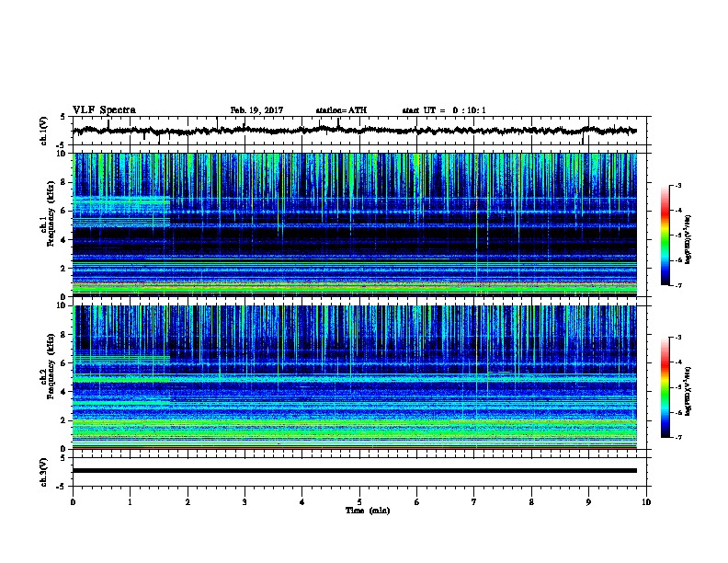The width and height of the screenshot is (728, 563).
Task: Click the time axis tick label '0'
Action: click(x=73, y=501)
